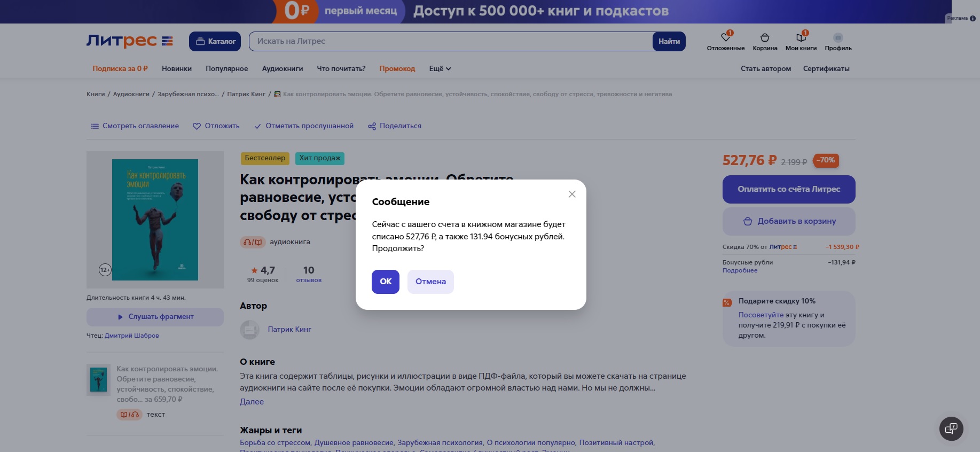Expand description with Далее
980x452 pixels.
pos(252,402)
